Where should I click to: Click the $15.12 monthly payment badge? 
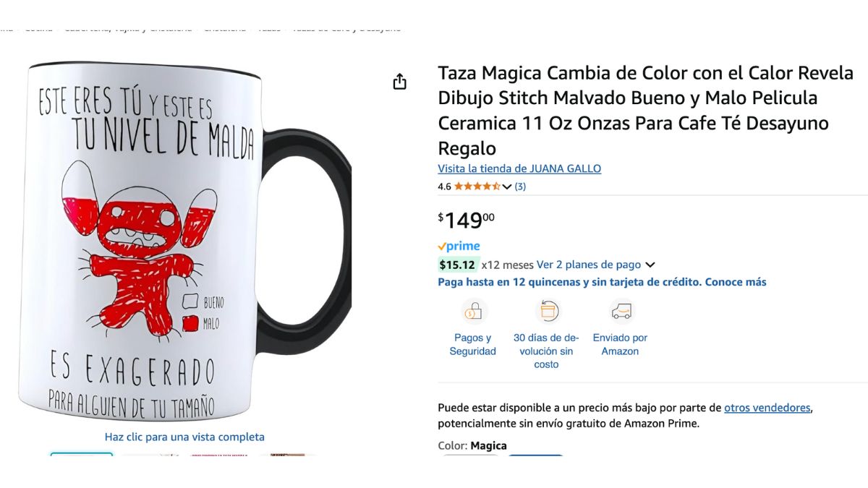pos(459,265)
